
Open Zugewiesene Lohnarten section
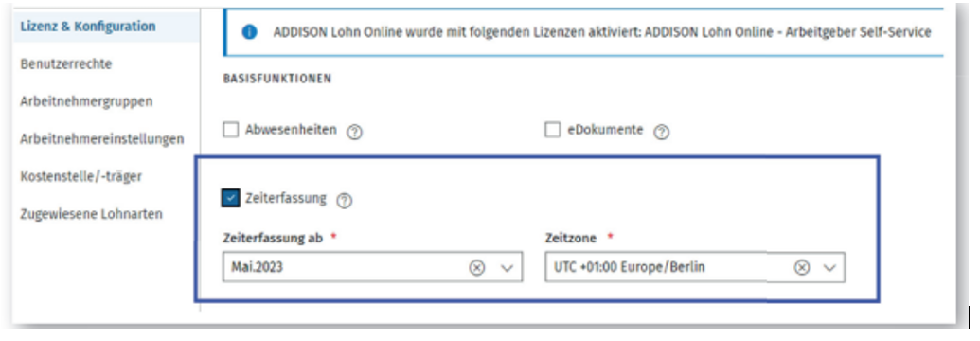tap(91, 214)
